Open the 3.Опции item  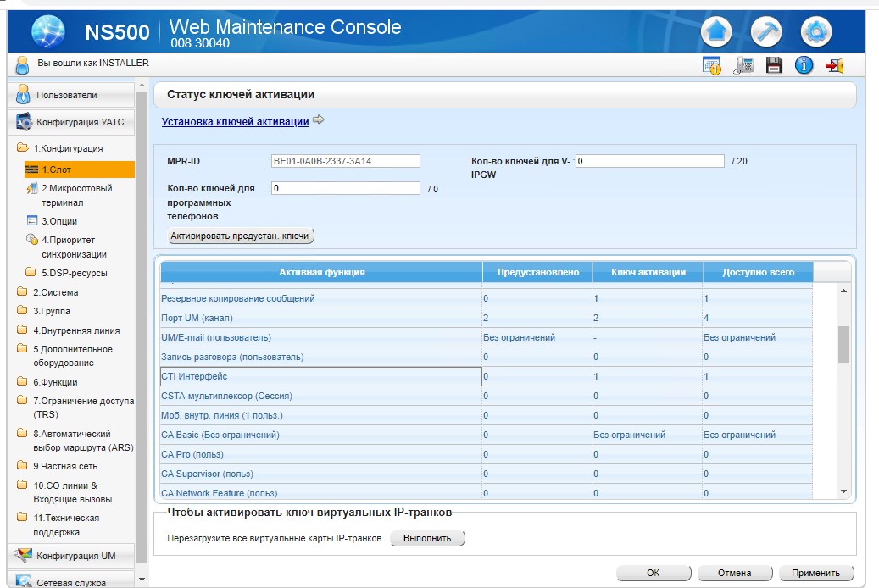point(53,221)
